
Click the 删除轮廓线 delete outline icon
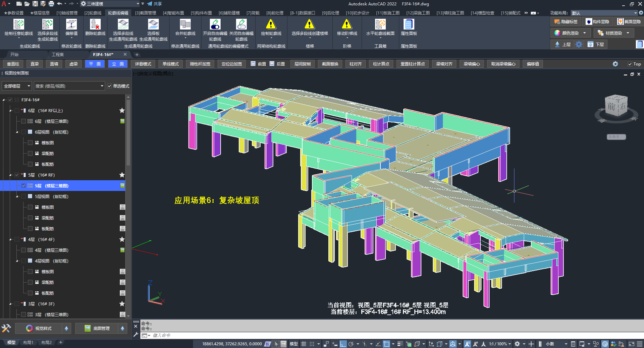95,25
